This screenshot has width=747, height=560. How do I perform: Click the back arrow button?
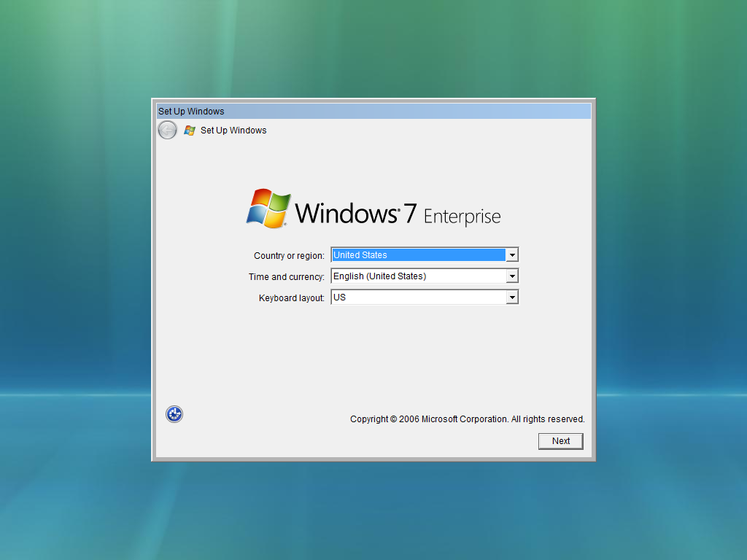point(167,130)
